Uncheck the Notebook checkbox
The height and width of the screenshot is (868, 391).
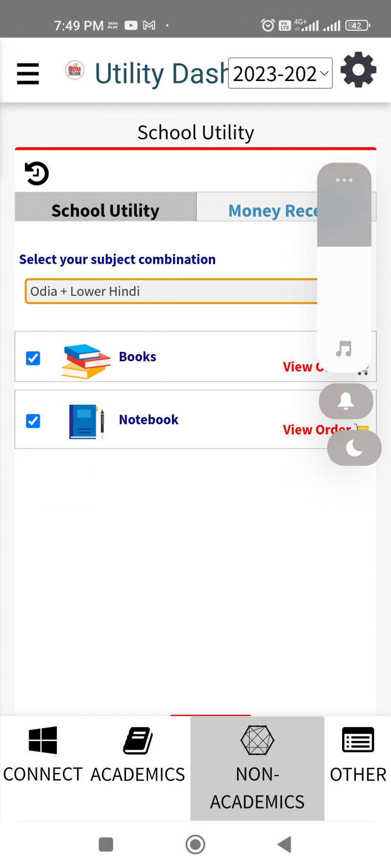33,421
